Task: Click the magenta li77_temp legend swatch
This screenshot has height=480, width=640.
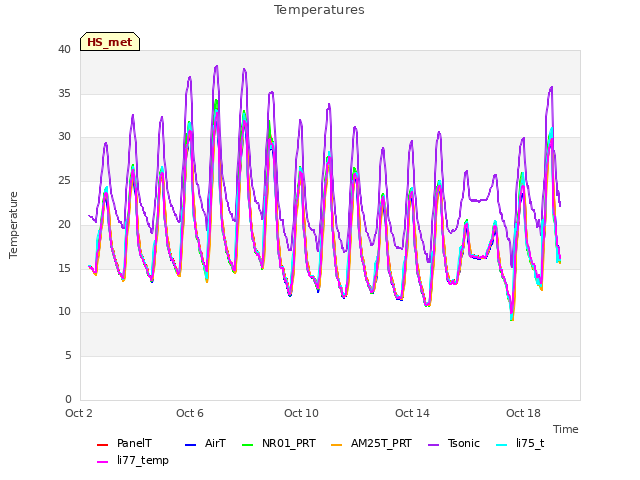Action: click(102, 462)
